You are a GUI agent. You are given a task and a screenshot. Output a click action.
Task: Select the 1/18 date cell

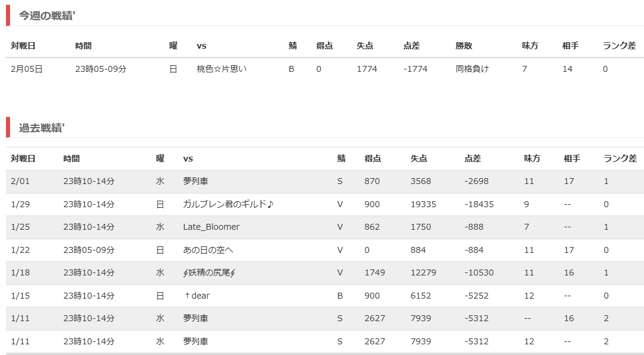[x=20, y=272]
